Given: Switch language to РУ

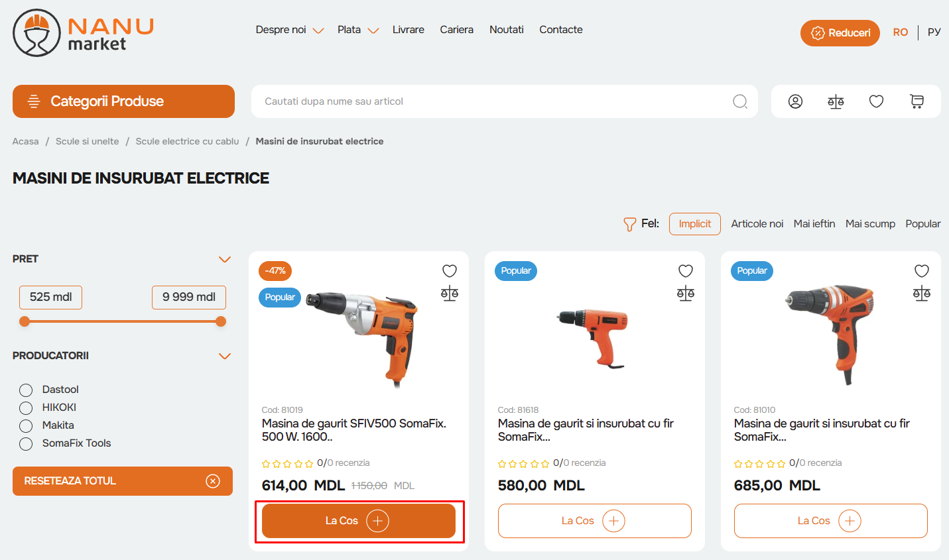Looking at the screenshot, I should click(934, 32).
